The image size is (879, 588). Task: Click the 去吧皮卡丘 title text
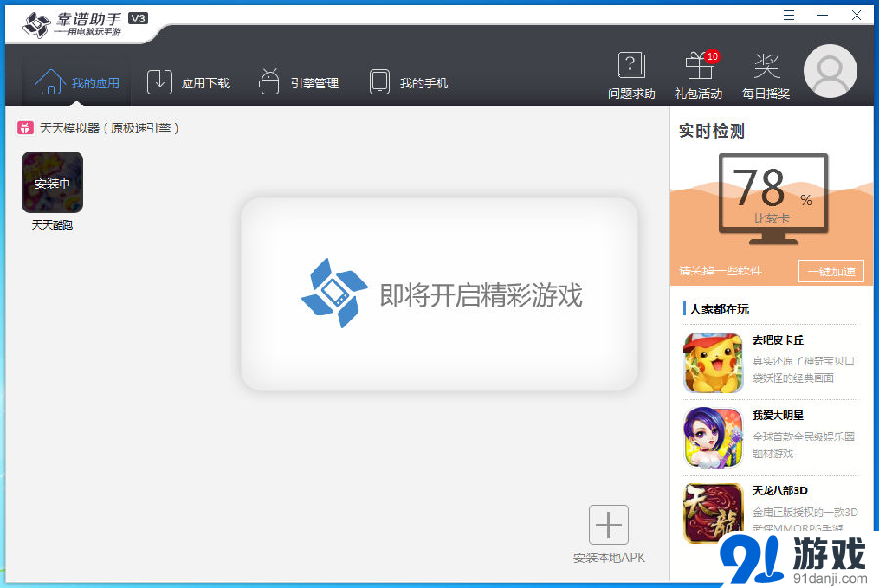(x=777, y=340)
